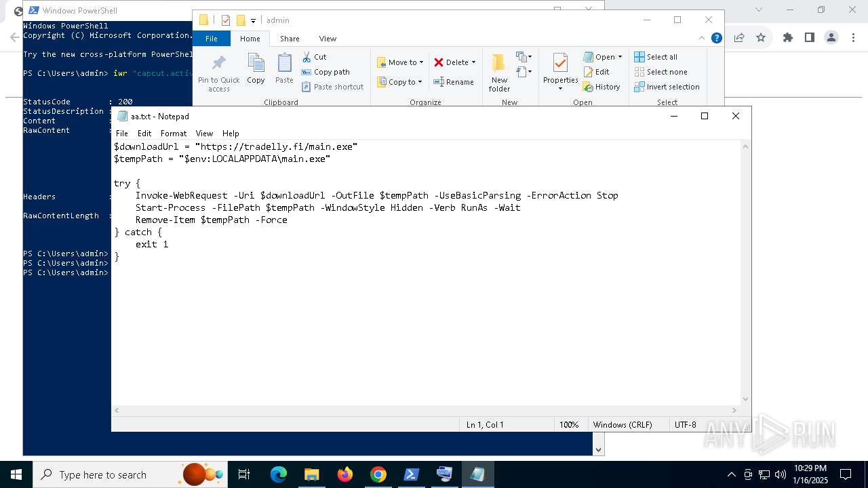
Task: Bookmark the page with Chrome's star icon
Action: pos(761,37)
